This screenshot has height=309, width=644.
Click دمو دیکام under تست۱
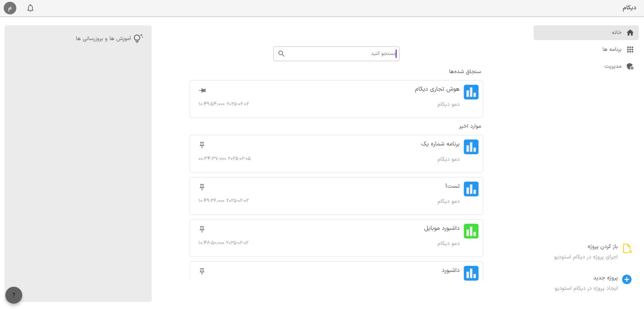(x=449, y=201)
